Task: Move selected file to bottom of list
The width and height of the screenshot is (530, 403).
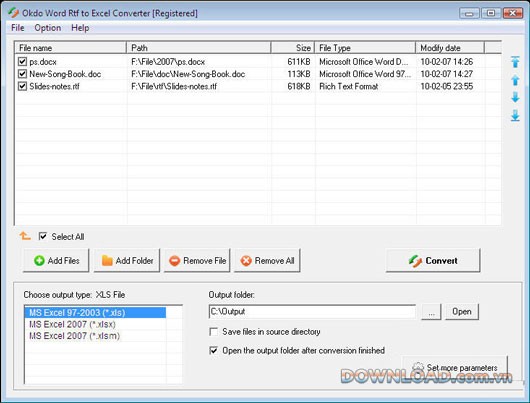Action: click(x=515, y=115)
